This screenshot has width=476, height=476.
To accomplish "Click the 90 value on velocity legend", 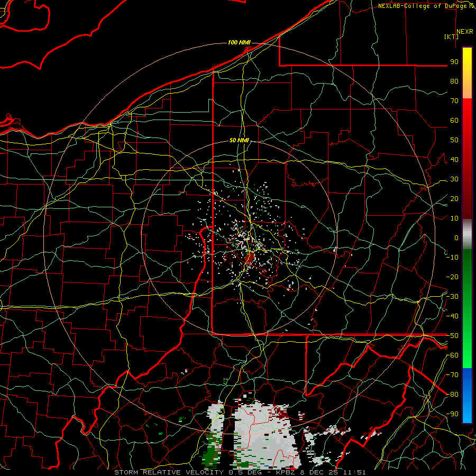I will (454, 62).
